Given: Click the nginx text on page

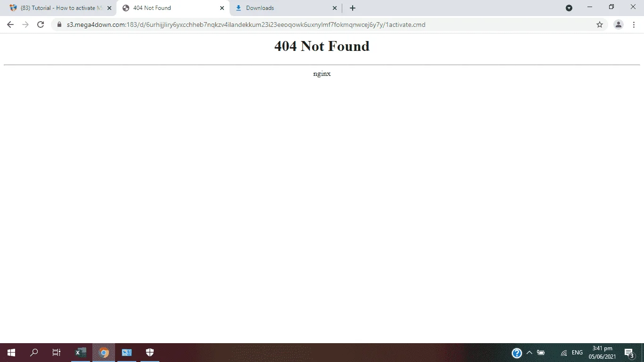Looking at the screenshot, I should pos(322,74).
